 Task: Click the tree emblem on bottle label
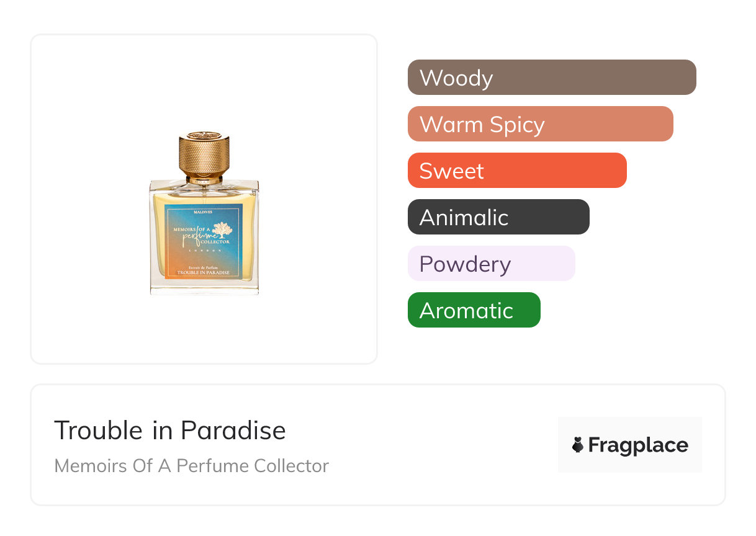(x=222, y=229)
